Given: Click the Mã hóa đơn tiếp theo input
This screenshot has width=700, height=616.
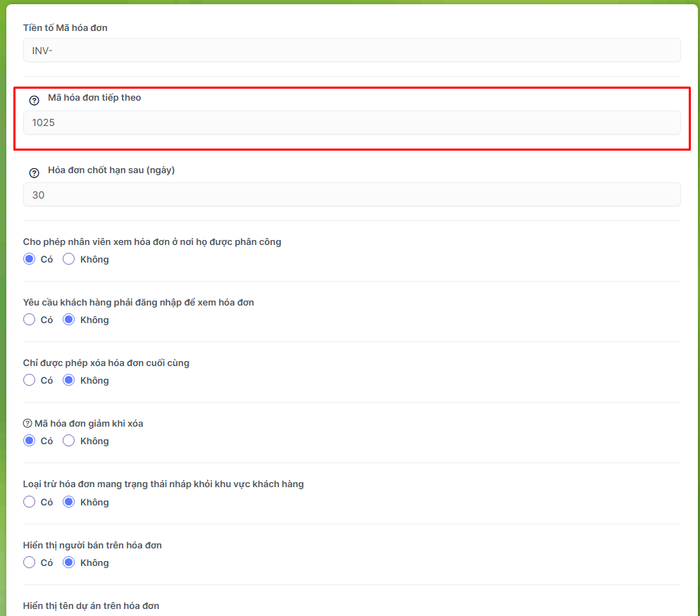Looking at the screenshot, I should pyautogui.click(x=351, y=122).
